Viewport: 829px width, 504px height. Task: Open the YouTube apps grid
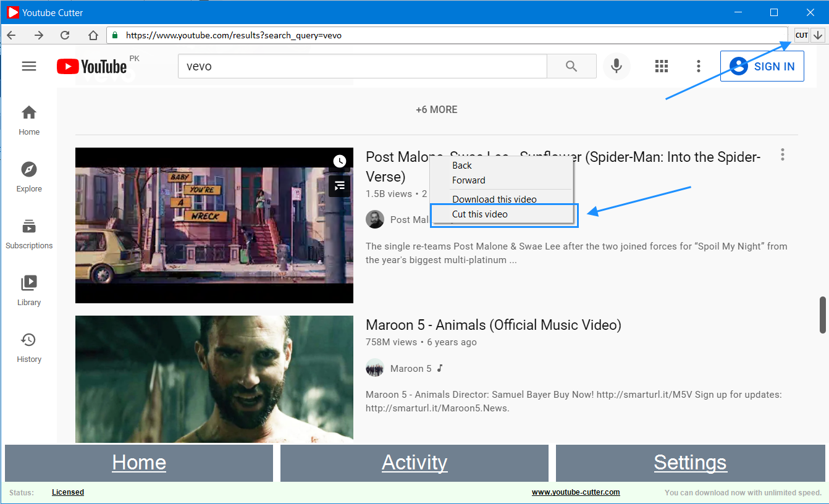[662, 66]
